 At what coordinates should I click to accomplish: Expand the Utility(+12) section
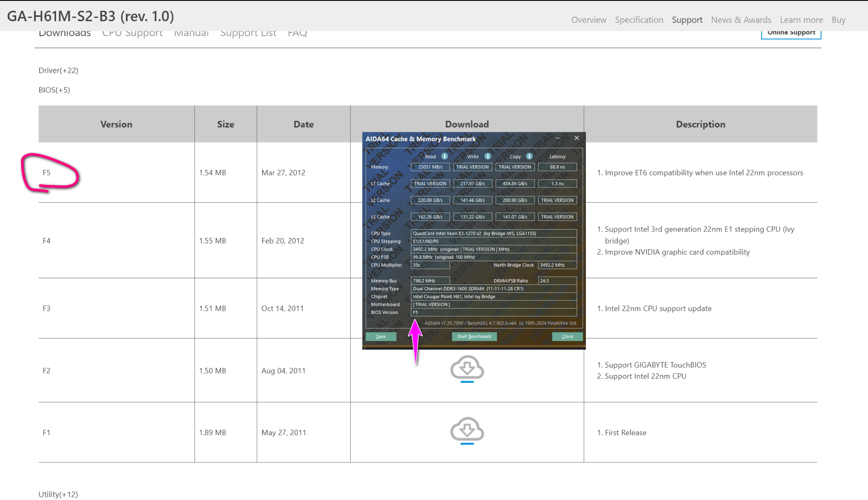pyautogui.click(x=58, y=494)
